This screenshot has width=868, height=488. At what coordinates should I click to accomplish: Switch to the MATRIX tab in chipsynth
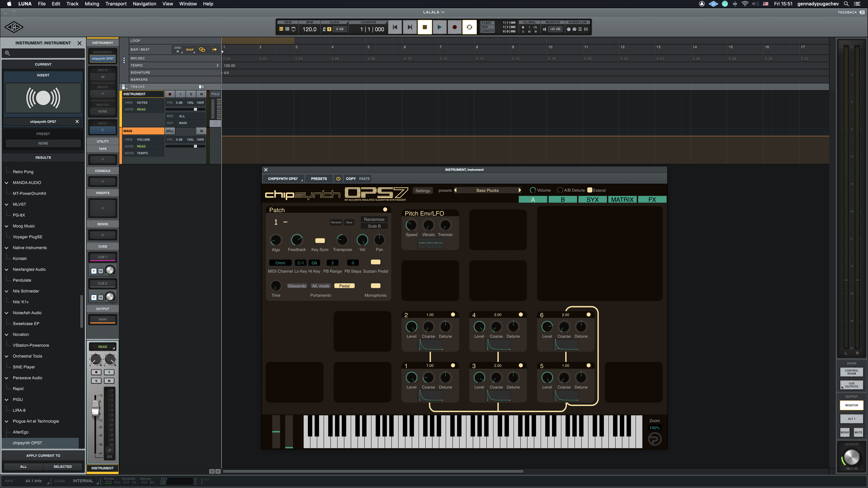(x=622, y=199)
